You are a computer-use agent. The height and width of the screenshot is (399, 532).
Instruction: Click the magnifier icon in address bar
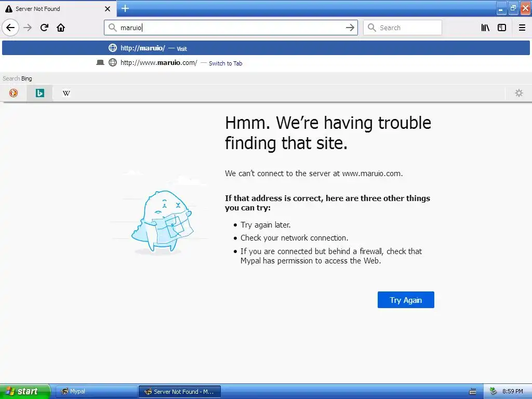tap(113, 28)
